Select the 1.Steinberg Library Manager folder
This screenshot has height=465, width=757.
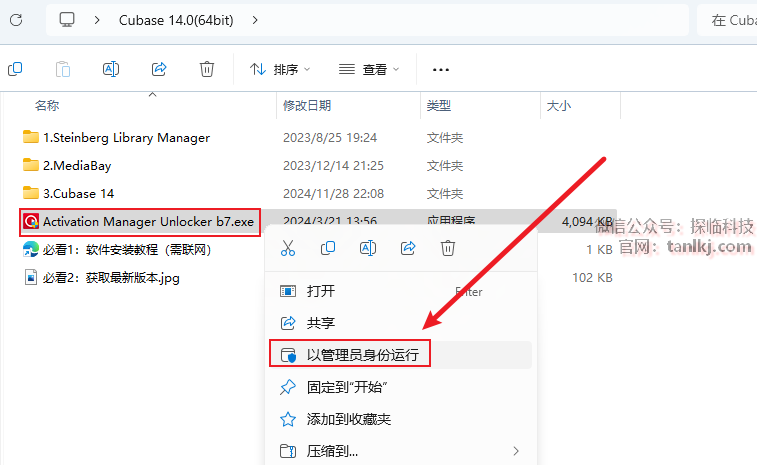[126, 138]
